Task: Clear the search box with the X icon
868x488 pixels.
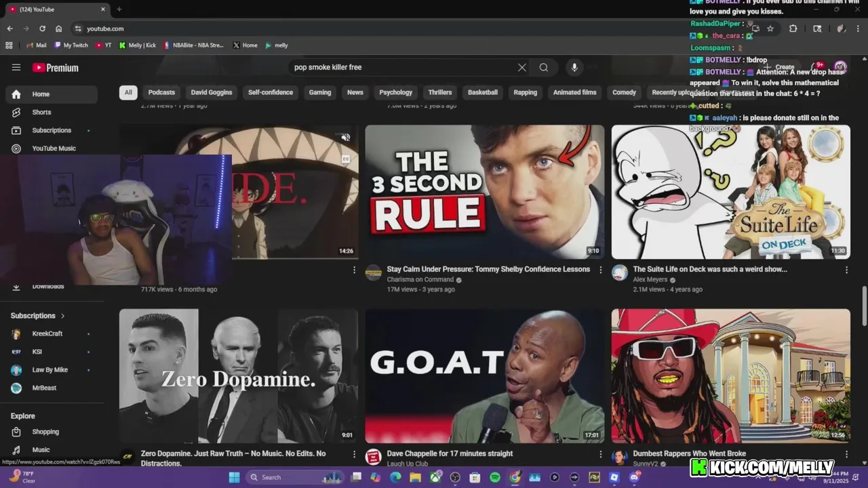Action: pyautogui.click(x=521, y=67)
